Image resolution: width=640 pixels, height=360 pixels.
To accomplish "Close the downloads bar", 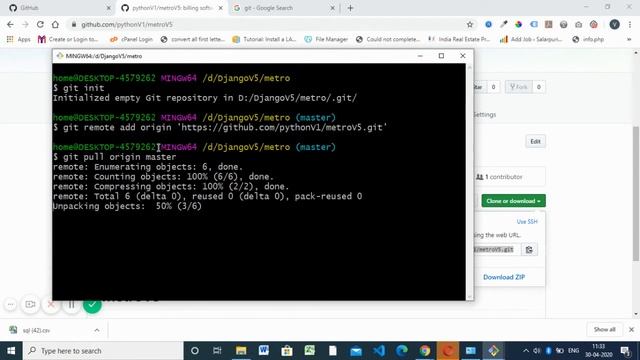I will click(x=631, y=329).
